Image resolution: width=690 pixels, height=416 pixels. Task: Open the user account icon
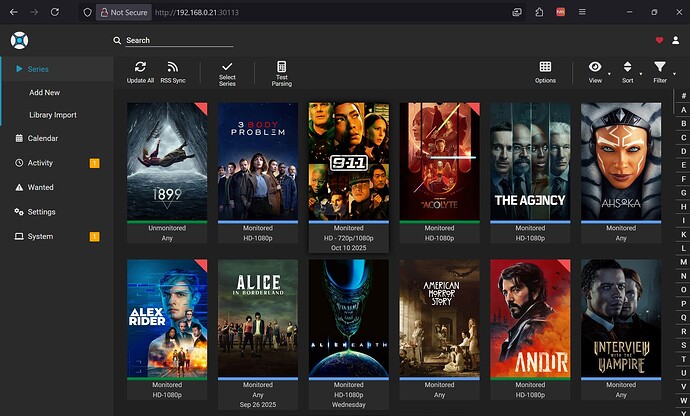point(675,40)
